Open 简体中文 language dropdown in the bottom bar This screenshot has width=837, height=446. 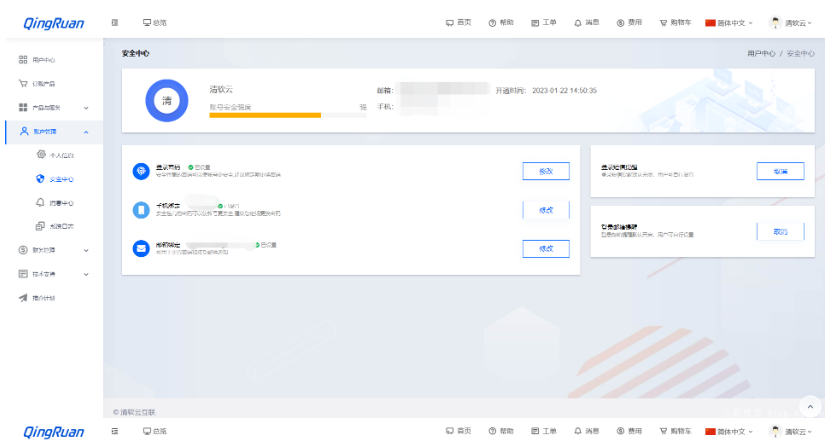click(x=729, y=431)
